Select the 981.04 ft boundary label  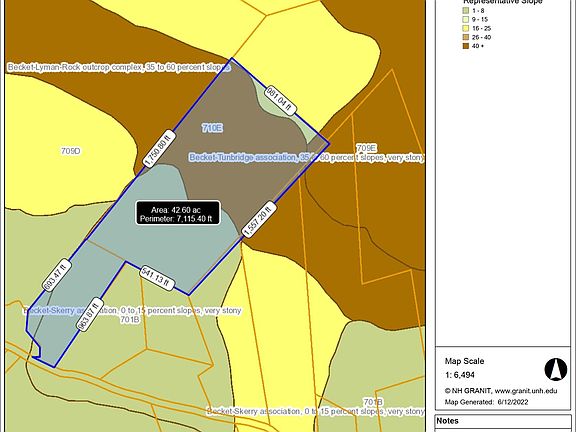281,100
